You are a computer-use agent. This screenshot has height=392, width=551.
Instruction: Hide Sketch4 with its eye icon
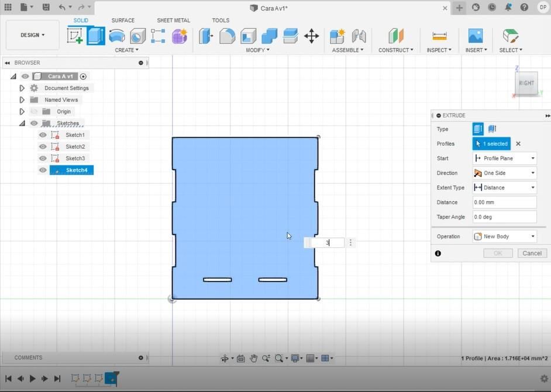[x=43, y=170]
